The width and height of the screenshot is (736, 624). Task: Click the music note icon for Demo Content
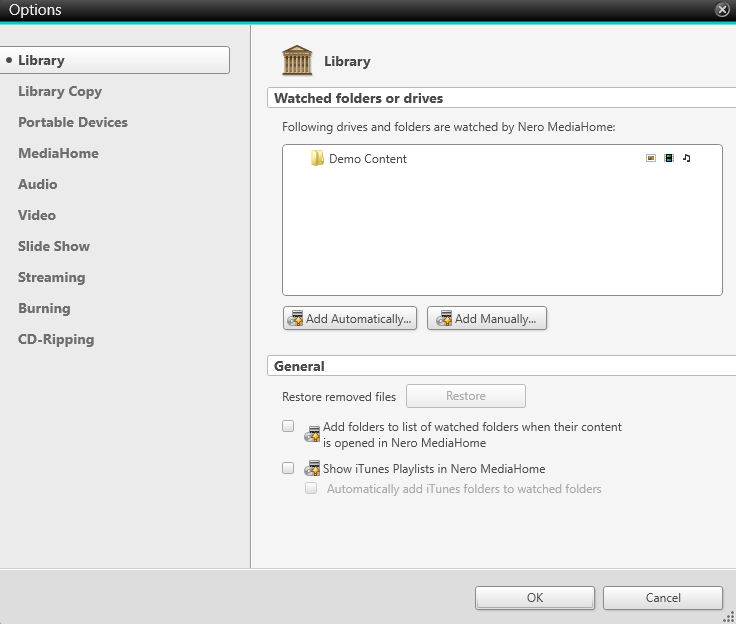coord(687,158)
